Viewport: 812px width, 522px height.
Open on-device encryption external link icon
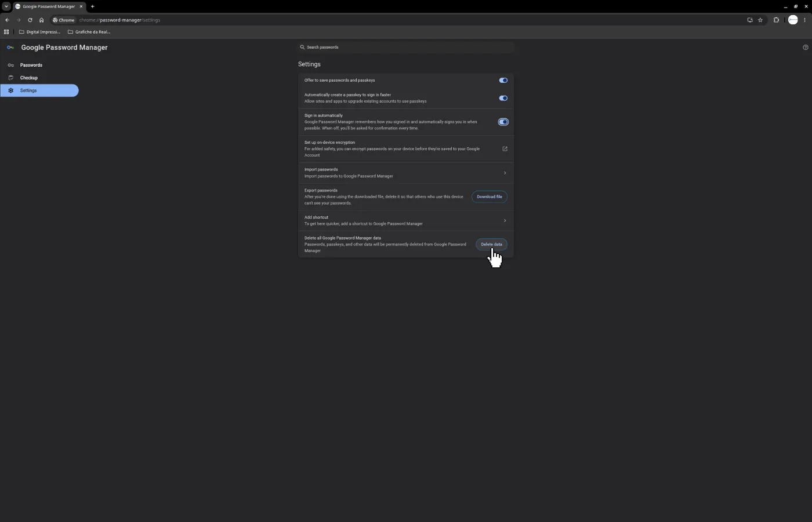[505, 149]
